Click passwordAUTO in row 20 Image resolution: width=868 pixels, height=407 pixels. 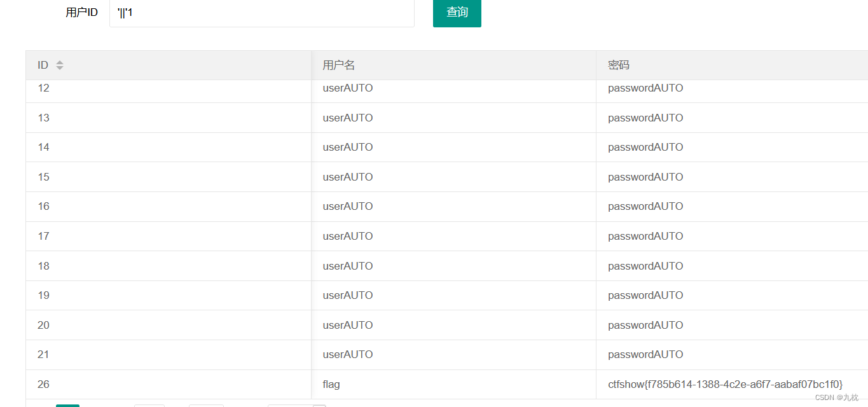pyautogui.click(x=645, y=325)
